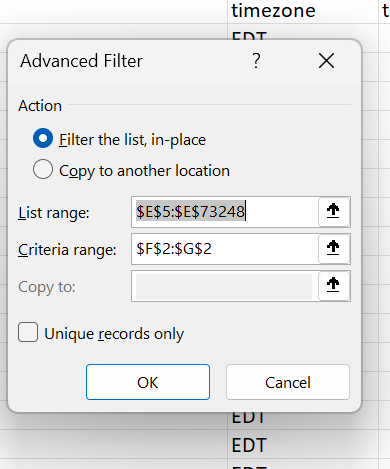Collapse dialog using List range arrow icon
This screenshot has height=469, width=390.
(334, 212)
